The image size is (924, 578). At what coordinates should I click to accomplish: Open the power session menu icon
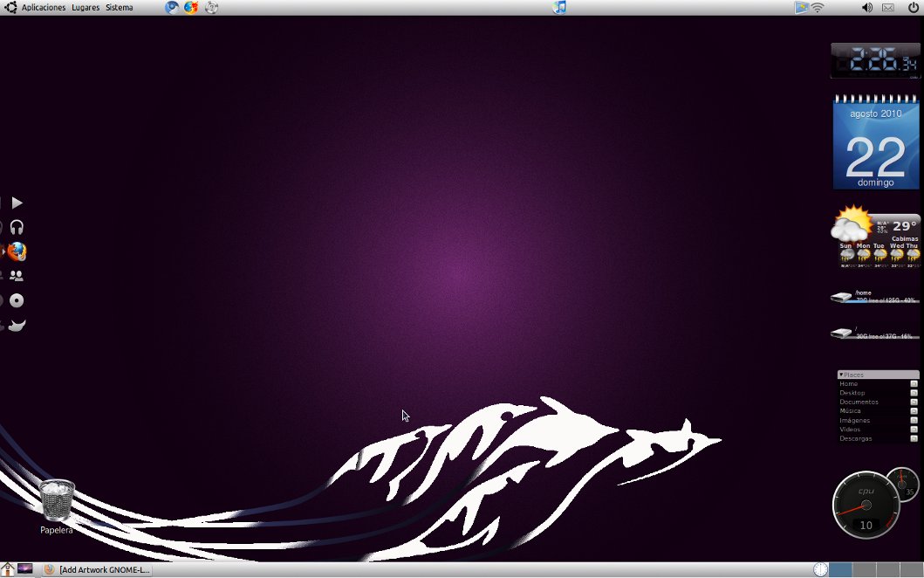click(913, 8)
